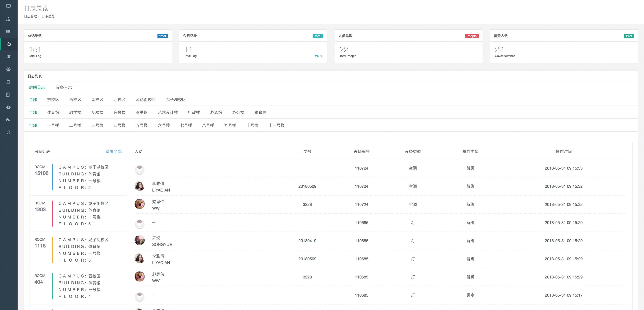
Task: Select the 房间日志 tab
Action: coord(37,87)
